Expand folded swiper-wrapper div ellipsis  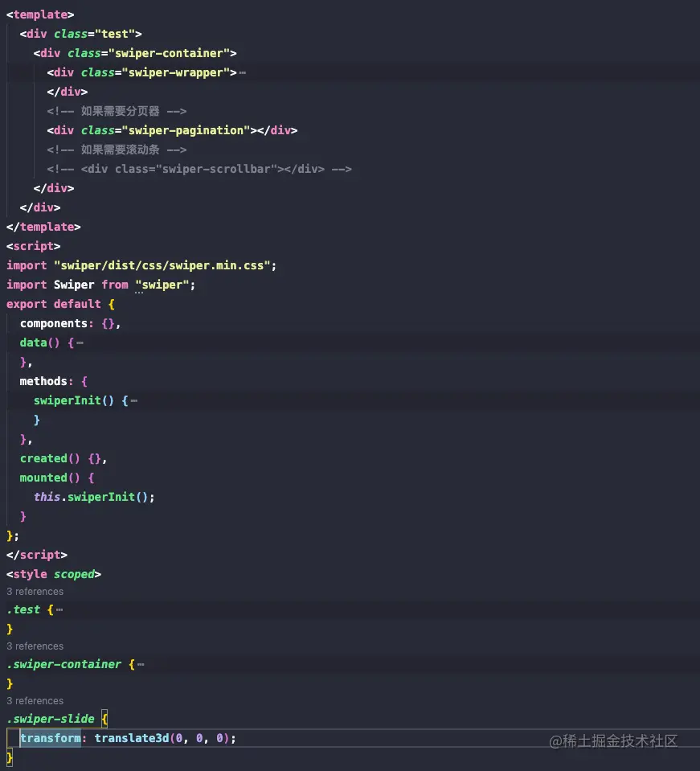pos(243,73)
